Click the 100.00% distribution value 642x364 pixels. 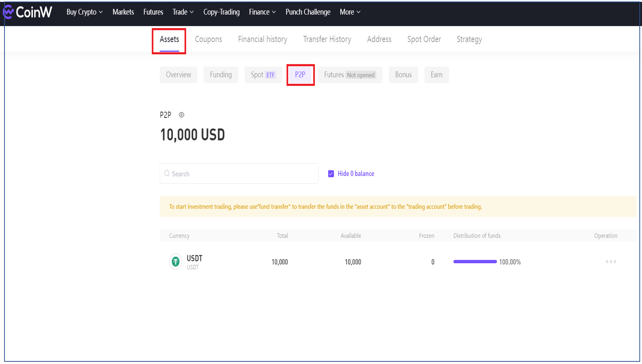(x=510, y=262)
